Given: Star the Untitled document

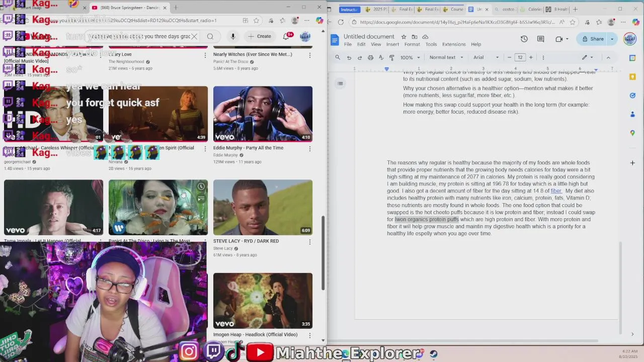Looking at the screenshot, I should pos(404,37).
